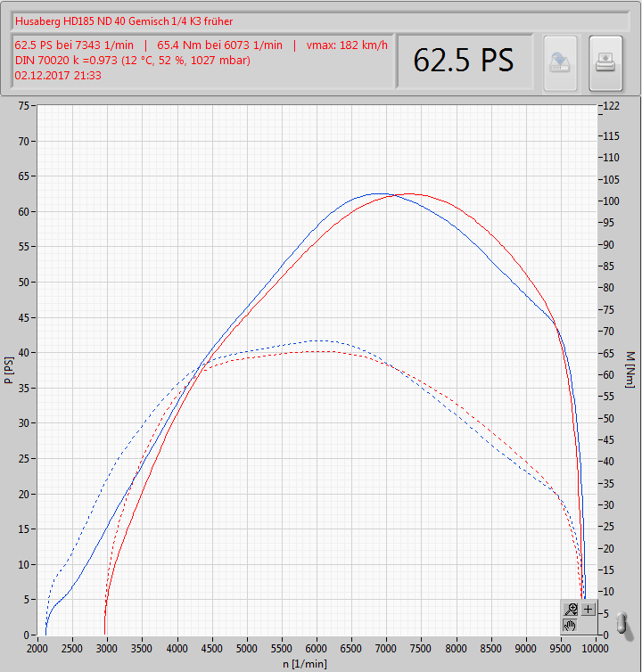Flip the toggle switch beside the graph

point(623,623)
